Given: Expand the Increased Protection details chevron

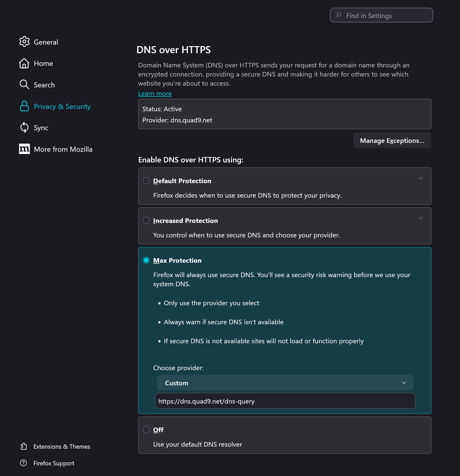Looking at the screenshot, I should click(x=421, y=218).
